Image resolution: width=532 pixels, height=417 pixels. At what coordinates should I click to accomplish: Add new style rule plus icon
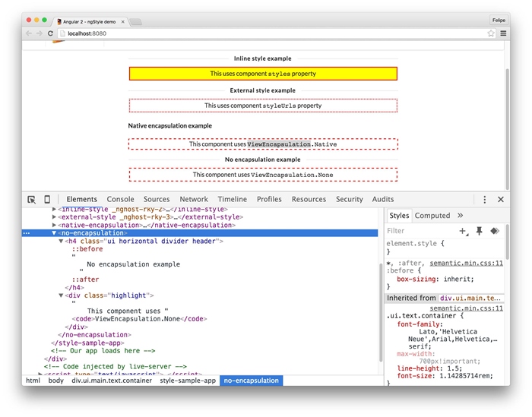[x=463, y=231]
